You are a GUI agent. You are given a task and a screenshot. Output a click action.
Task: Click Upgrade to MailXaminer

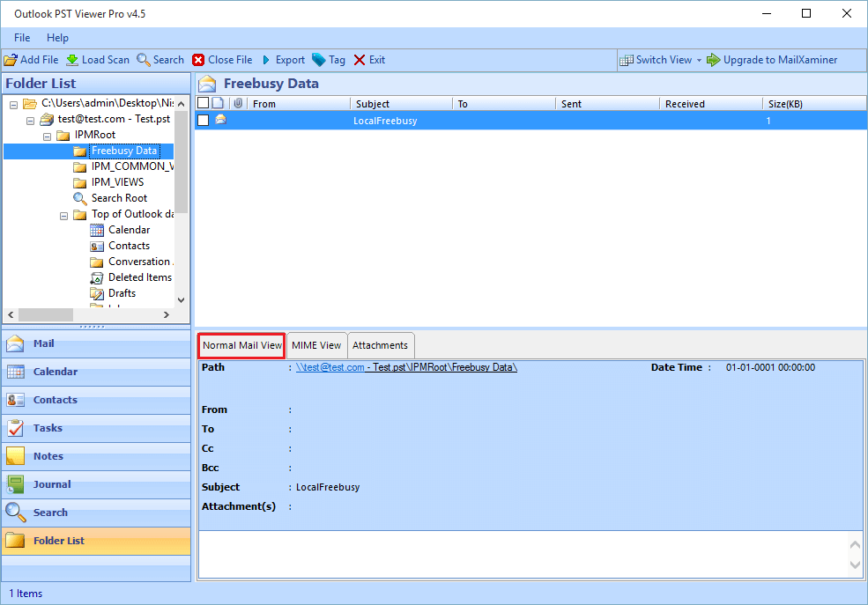(772, 60)
